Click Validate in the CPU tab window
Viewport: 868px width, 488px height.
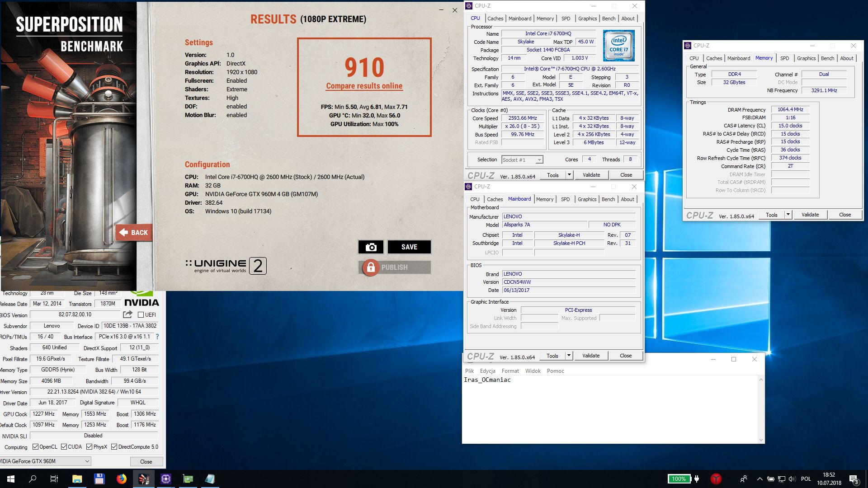[591, 175]
